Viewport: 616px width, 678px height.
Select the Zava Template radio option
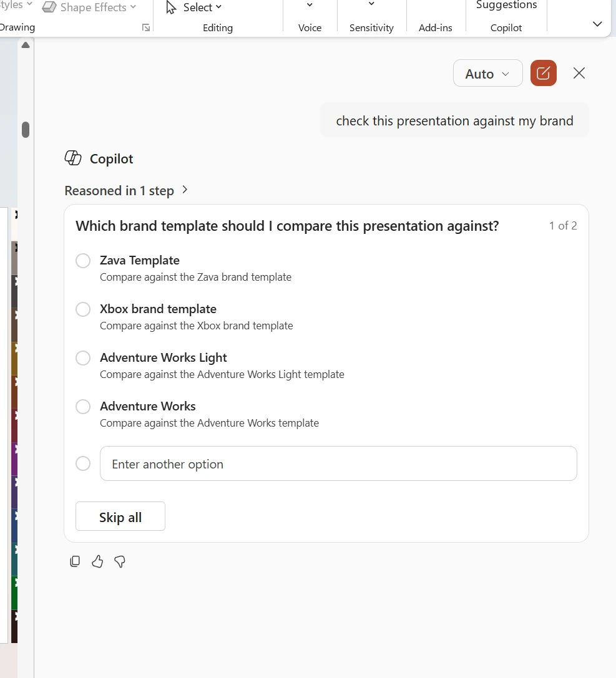(x=83, y=261)
